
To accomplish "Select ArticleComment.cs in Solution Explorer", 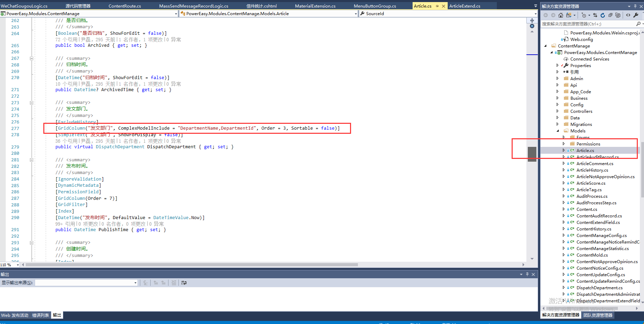I will (x=594, y=163).
